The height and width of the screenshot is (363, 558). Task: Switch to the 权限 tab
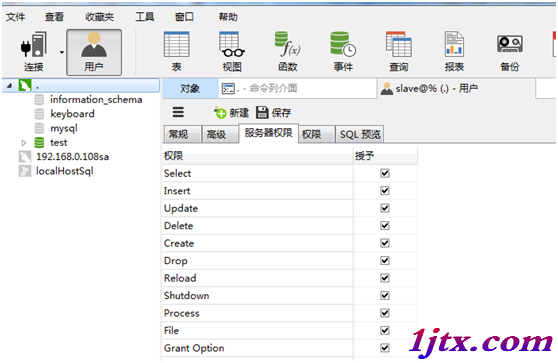click(317, 135)
